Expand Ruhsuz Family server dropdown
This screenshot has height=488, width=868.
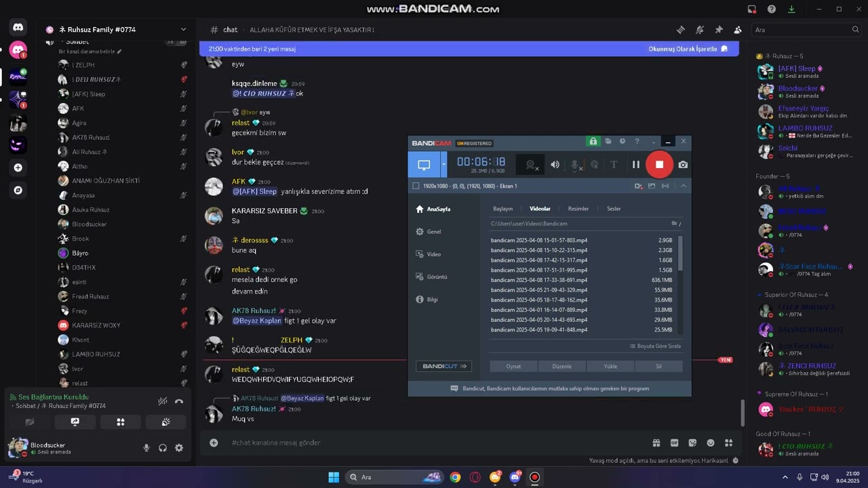point(183,30)
